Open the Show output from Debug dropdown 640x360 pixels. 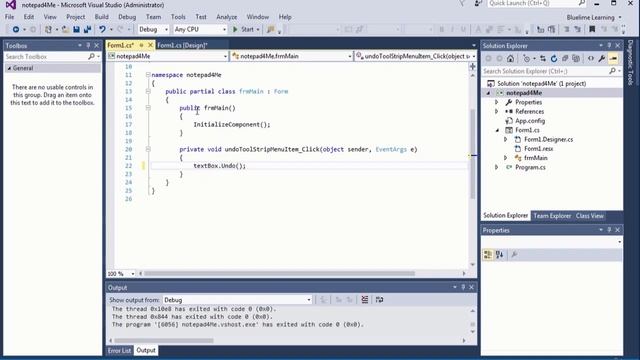[237, 300]
